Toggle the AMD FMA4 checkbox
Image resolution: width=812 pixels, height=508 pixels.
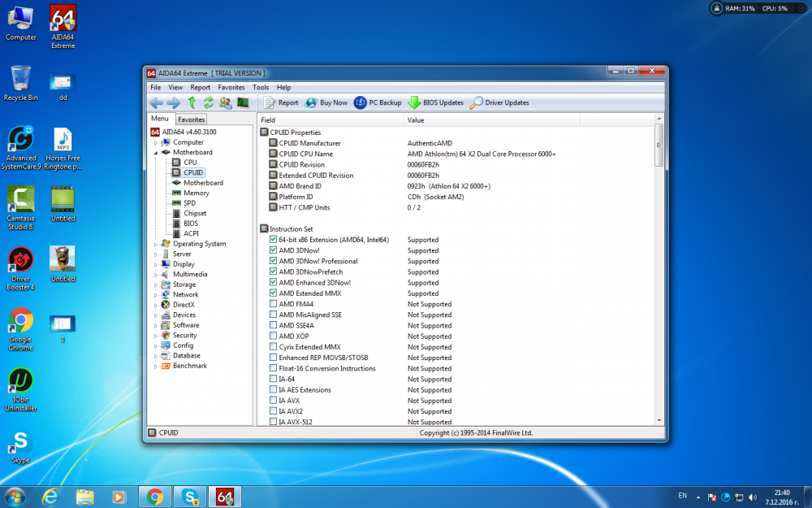tap(273, 304)
